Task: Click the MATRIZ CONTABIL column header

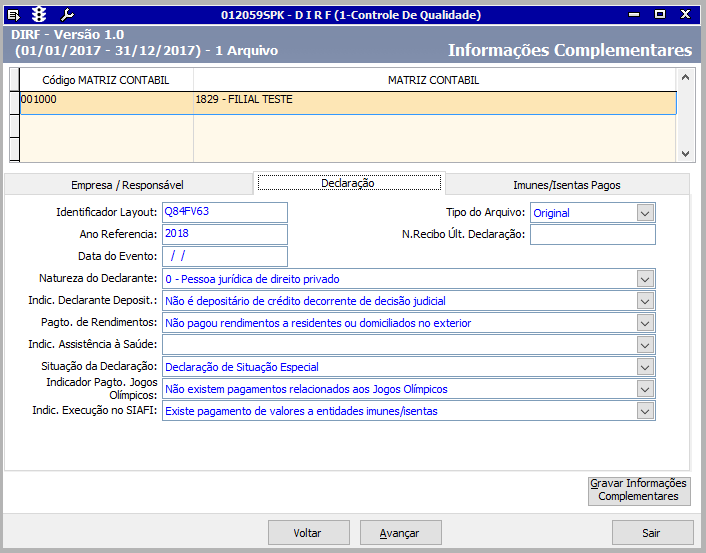Action: 434,80
